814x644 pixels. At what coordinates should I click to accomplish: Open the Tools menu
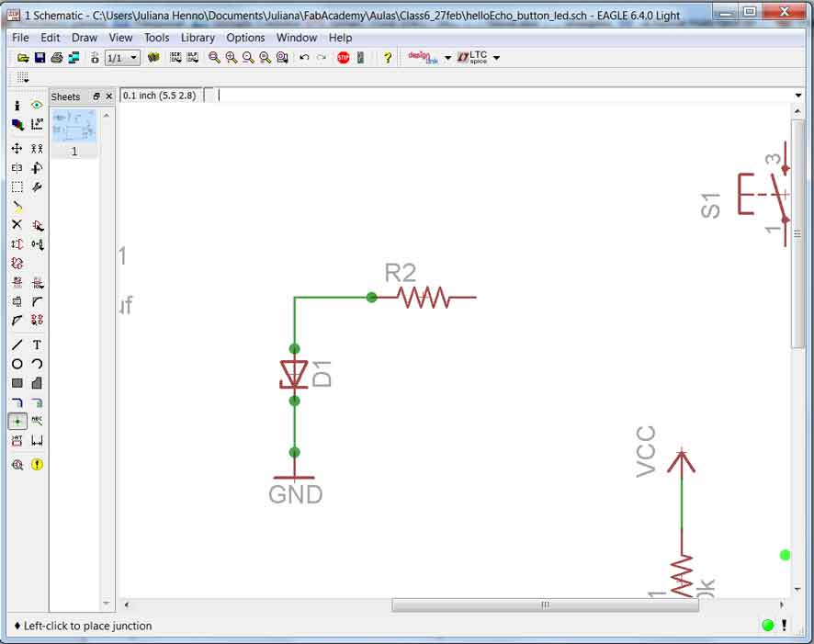157,38
